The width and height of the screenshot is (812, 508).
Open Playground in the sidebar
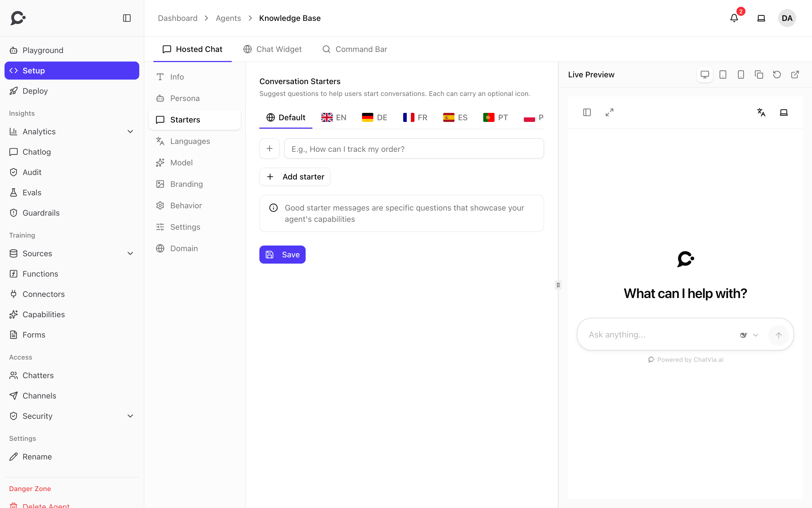[72, 51]
